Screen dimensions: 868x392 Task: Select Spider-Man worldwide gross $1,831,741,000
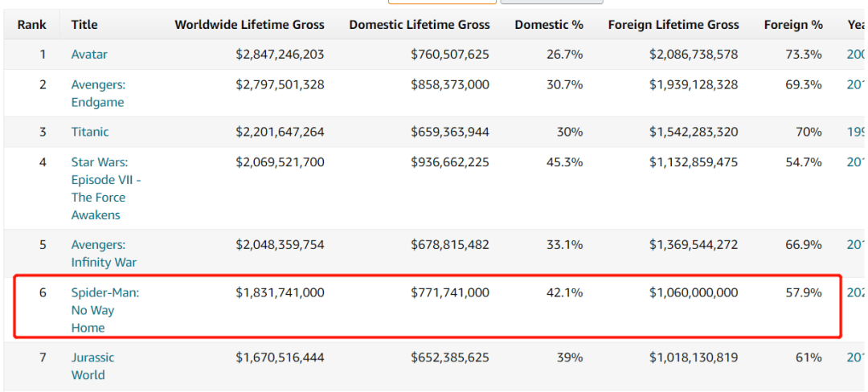tap(280, 292)
